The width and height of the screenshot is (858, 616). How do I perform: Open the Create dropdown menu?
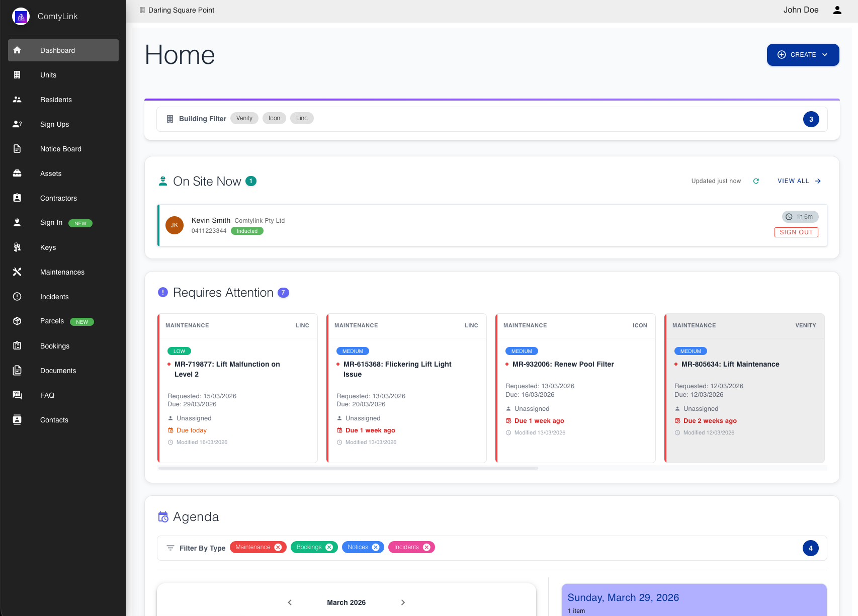coord(803,55)
